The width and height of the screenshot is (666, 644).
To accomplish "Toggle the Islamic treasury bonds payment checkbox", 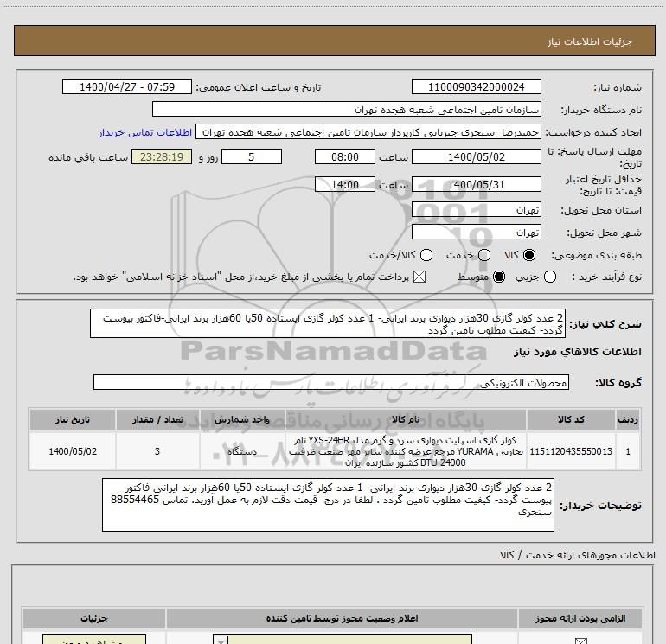I will 419,277.
